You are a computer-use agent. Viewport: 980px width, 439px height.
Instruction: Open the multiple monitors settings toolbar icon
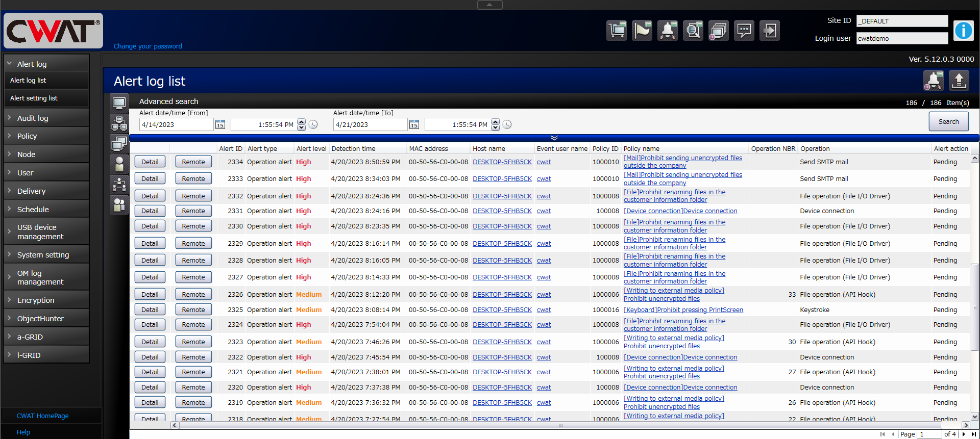719,31
